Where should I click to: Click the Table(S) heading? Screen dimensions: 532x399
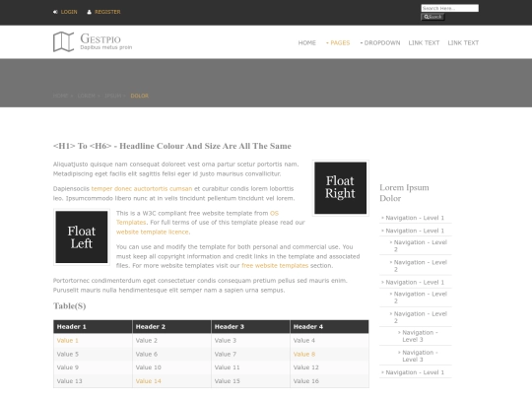point(70,306)
